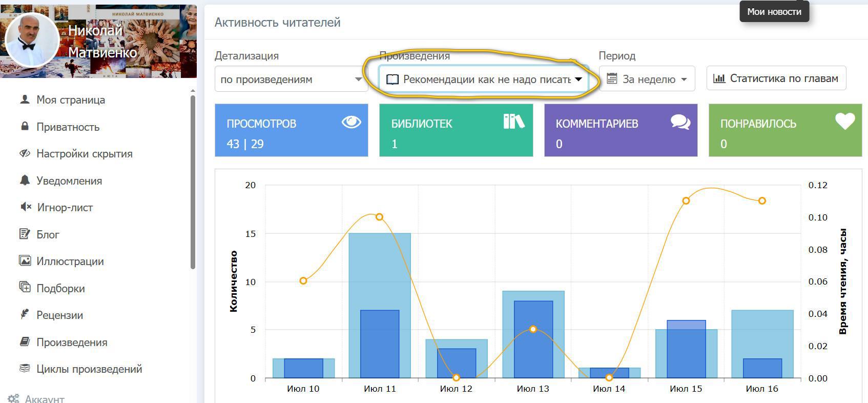868x403 pixels.
Task: Click the user avatar photo
Action: coord(31,41)
